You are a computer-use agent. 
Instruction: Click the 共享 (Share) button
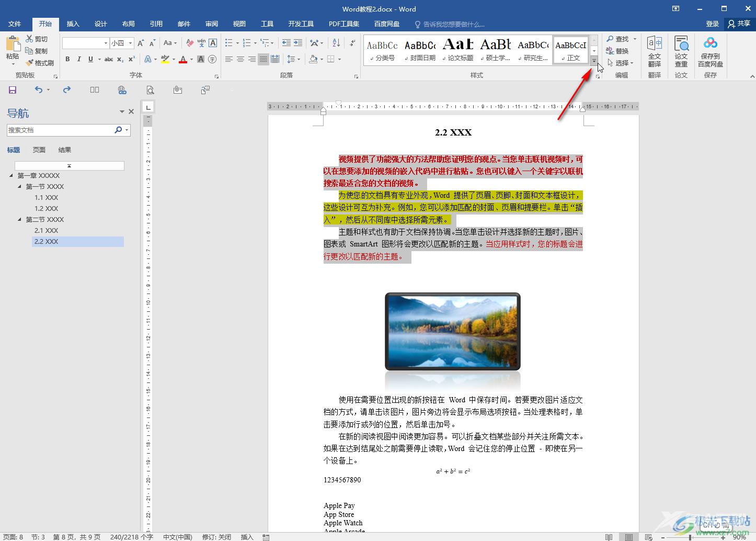739,24
